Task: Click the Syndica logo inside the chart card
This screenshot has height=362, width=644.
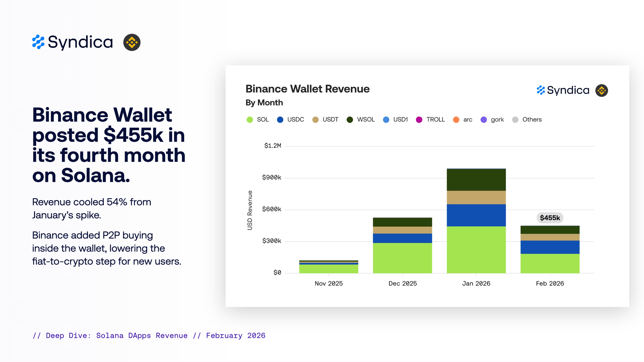Action: point(563,90)
